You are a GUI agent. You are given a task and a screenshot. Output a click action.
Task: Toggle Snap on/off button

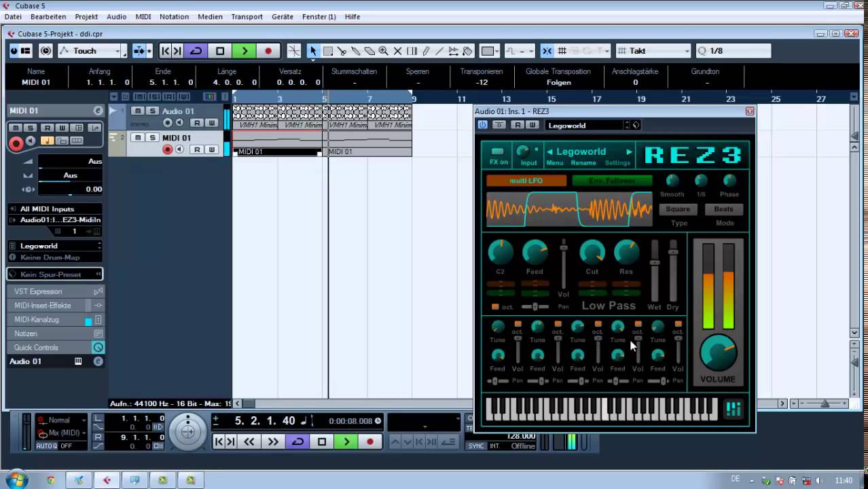pyautogui.click(x=547, y=51)
